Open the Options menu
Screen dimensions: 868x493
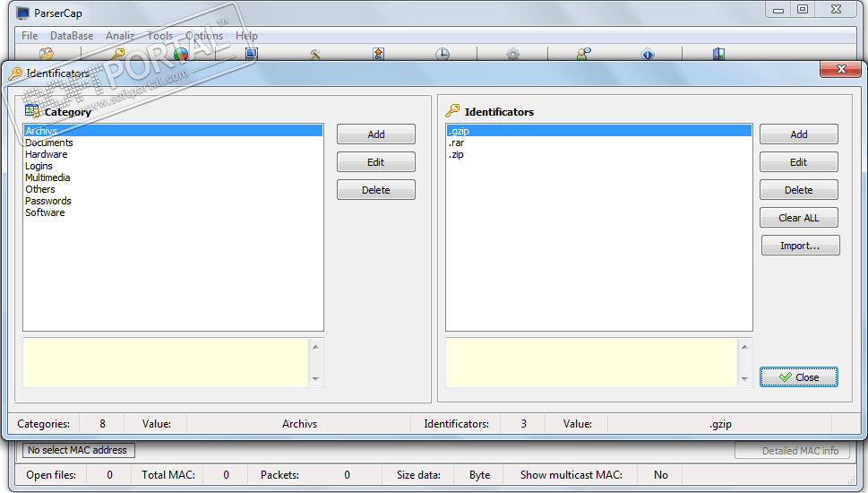(204, 36)
